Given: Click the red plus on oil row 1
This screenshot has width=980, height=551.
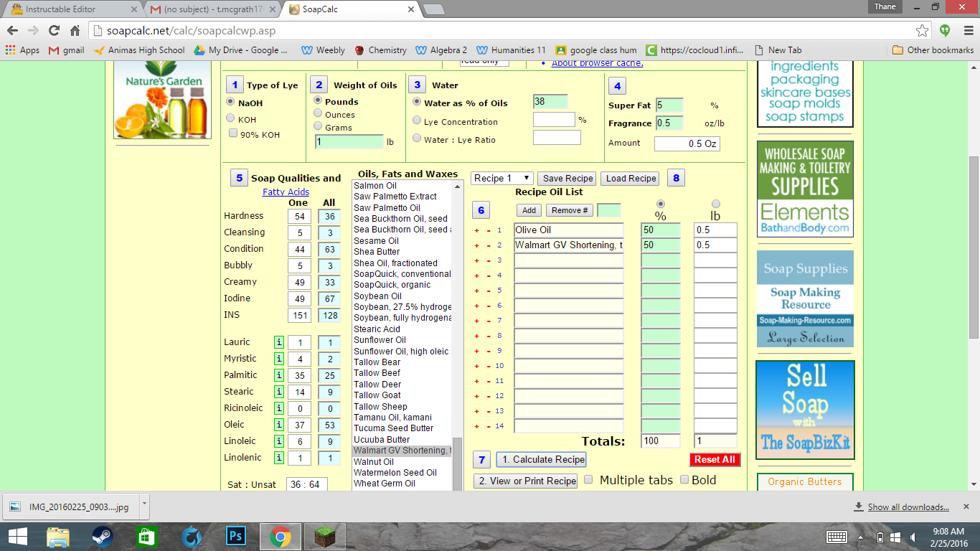Looking at the screenshot, I should [x=476, y=230].
